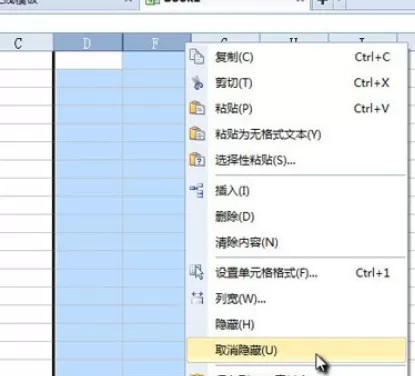Select 删除(D) menu entry
Screen dimensions: 415x376
[297, 217]
